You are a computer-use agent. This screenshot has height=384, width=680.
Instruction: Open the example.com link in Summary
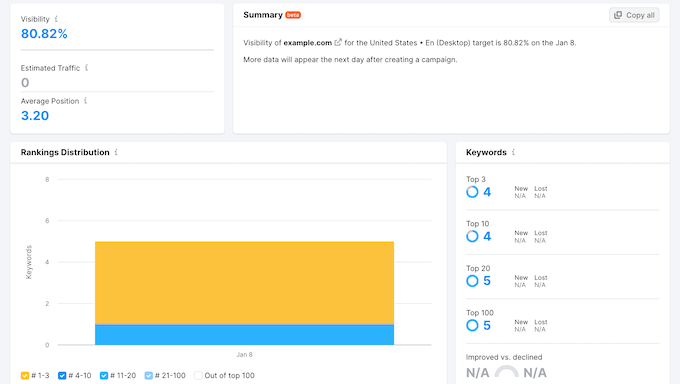[x=307, y=43]
